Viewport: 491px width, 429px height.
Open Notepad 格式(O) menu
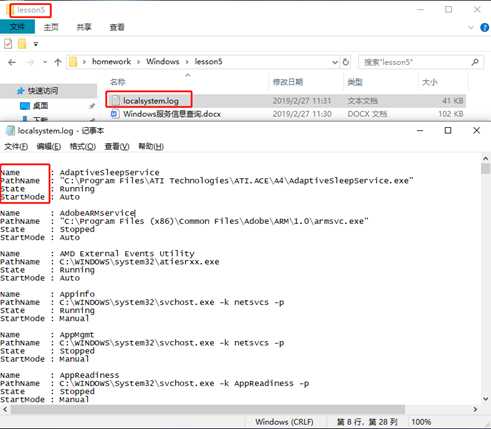(82, 146)
